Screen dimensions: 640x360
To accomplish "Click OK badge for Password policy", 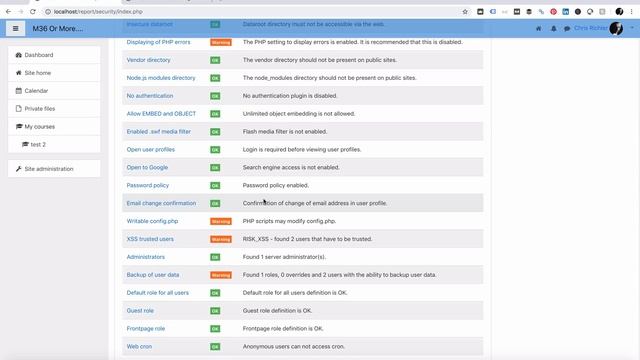I will tap(215, 186).
